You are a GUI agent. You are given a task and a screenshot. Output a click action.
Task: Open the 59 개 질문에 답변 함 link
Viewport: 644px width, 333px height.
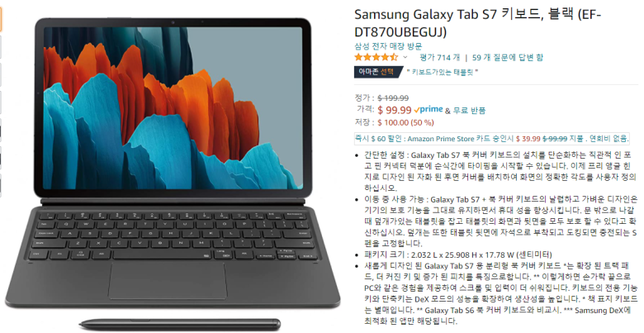coord(508,58)
